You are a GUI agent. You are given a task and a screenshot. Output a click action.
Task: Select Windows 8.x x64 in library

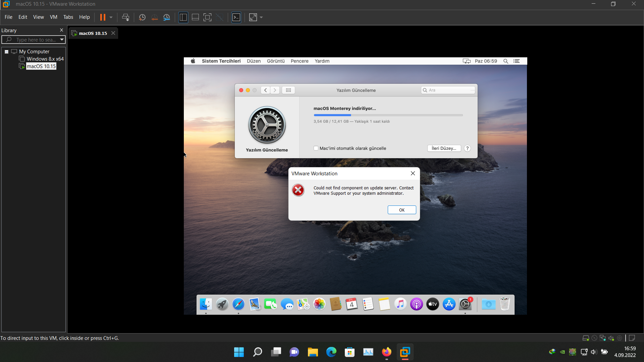pos(45,59)
